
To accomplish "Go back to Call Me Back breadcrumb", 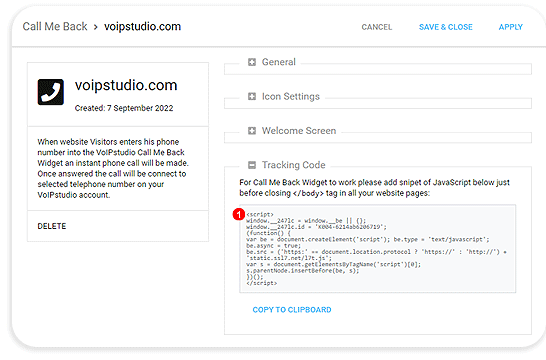I will [55, 26].
